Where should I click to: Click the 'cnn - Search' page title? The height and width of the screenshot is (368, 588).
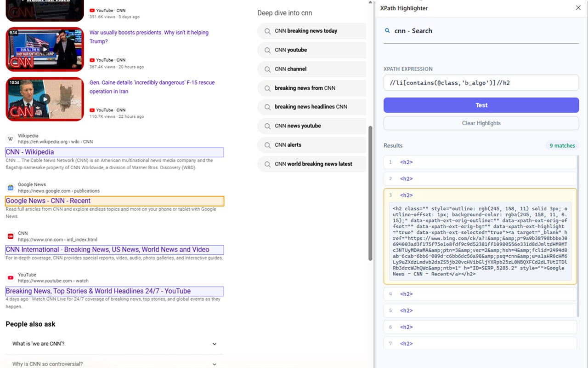tap(413, 31)
